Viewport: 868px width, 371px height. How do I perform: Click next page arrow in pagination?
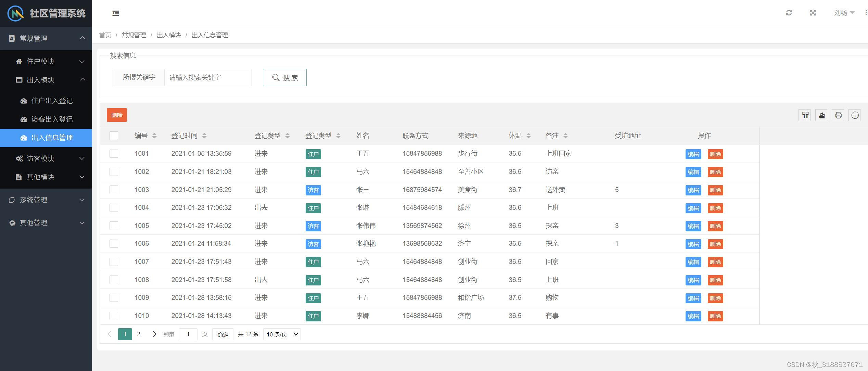(154, 334)
